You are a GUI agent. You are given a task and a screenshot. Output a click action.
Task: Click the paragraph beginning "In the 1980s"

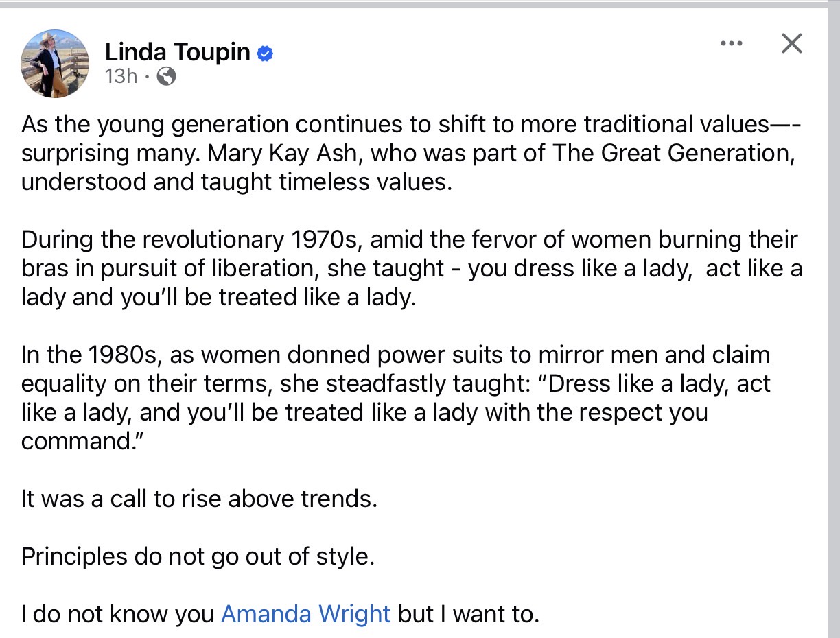396,397
